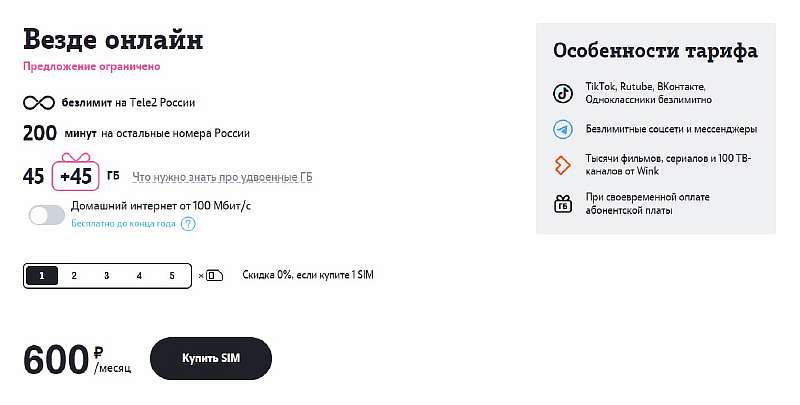This screenshot has height=405, width=800.
Task: Toggle the home internet 100 Mbit/s switch
Action: [x=47, y=215]
